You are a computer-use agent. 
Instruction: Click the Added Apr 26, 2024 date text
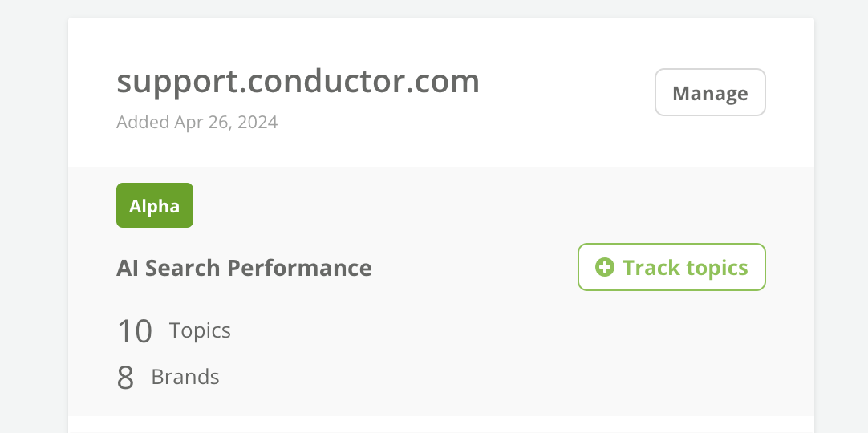tap(197, 122)
